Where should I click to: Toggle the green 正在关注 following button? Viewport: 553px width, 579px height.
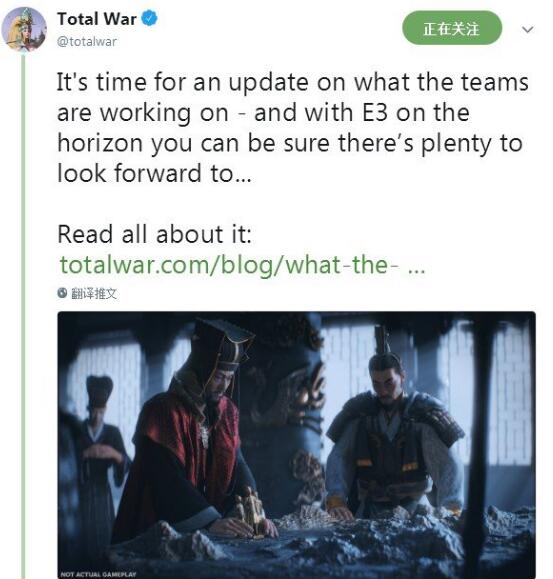pyautogui.click(x=452, y=28)
